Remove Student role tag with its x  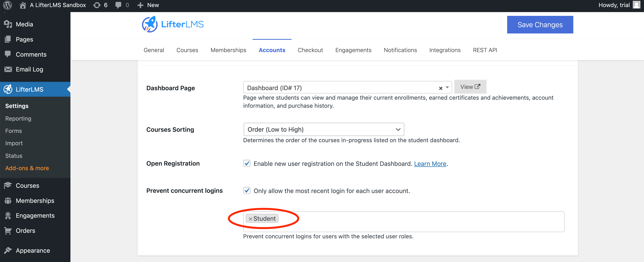tap(250, 219)
